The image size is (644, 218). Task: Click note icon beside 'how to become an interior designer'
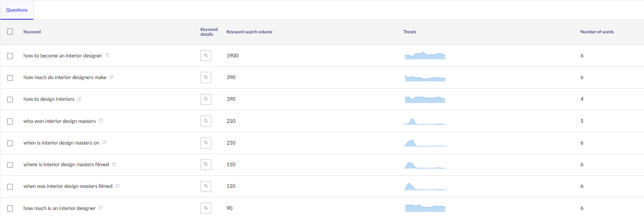coord(107,55)
